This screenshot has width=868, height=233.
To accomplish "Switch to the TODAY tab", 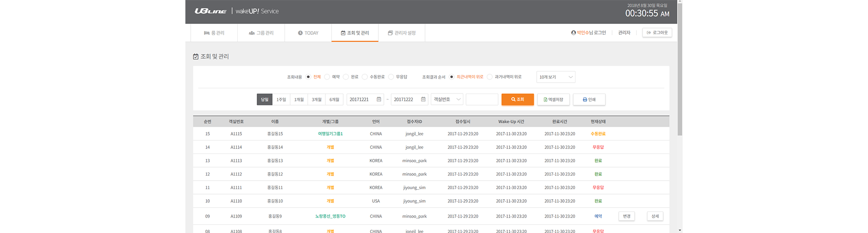I will 308,33.
